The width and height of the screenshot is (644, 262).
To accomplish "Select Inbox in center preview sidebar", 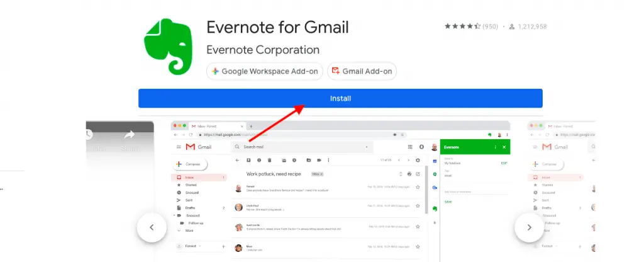I will (x=199, y=177).
